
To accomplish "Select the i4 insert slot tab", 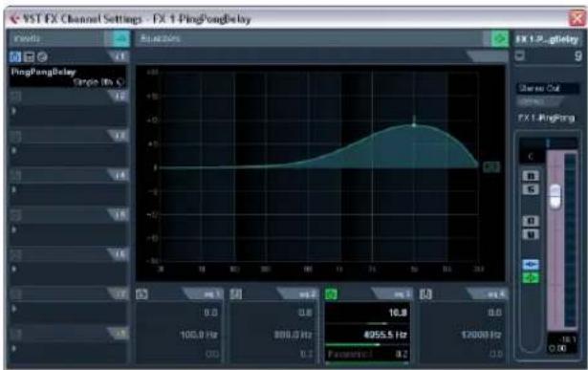I will (120, 175).
